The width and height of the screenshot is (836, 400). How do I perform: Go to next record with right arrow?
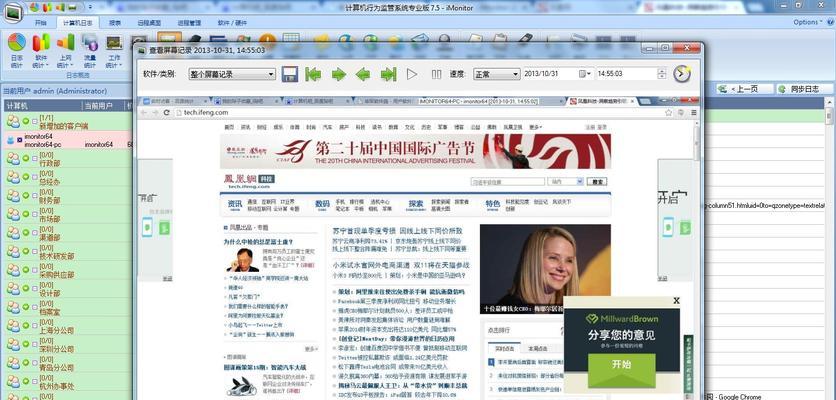coord(339,74)
